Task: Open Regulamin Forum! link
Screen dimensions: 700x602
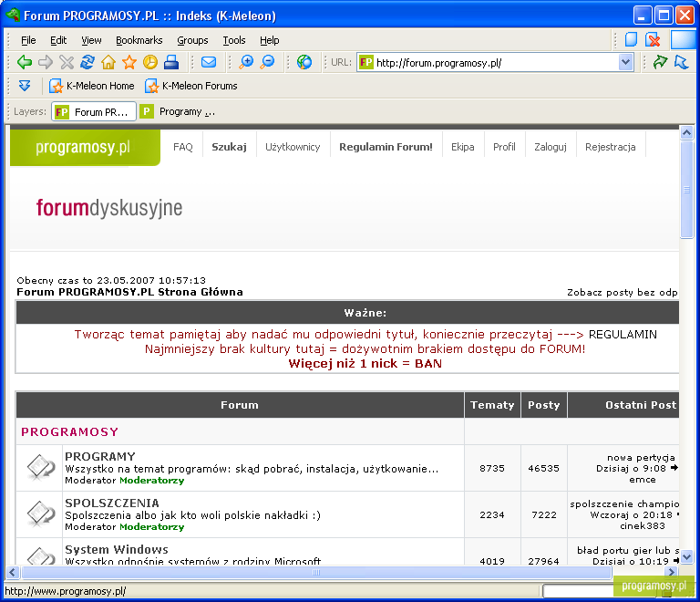Action: (x=386, y=147)
